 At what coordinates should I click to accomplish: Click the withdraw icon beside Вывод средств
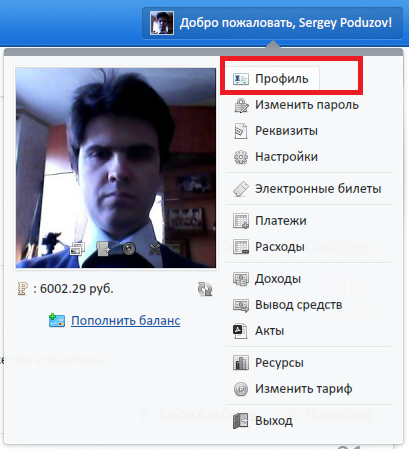[241, 305]
